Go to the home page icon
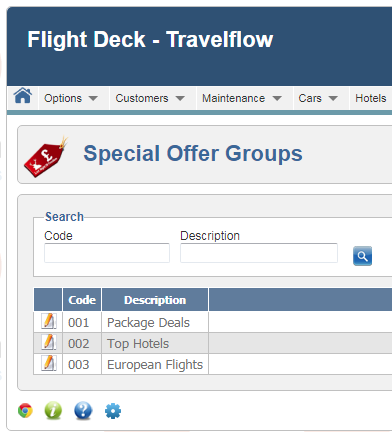Screen dimensions: 392x432 pos(23,96)
